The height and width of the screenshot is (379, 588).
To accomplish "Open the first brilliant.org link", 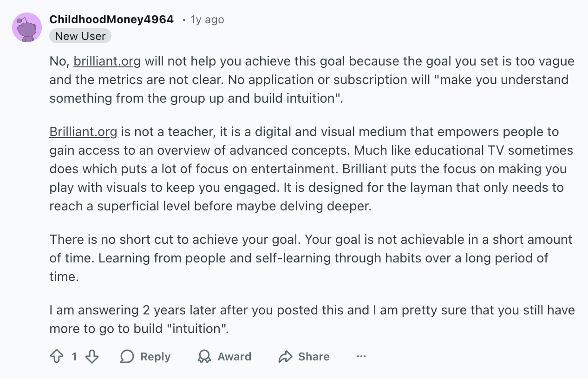I will pyautogui.click(x=107, y=61).
